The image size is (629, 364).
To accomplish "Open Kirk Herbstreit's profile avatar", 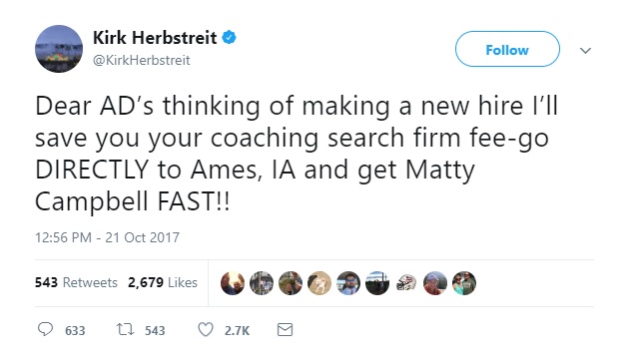I will point(59,49).
